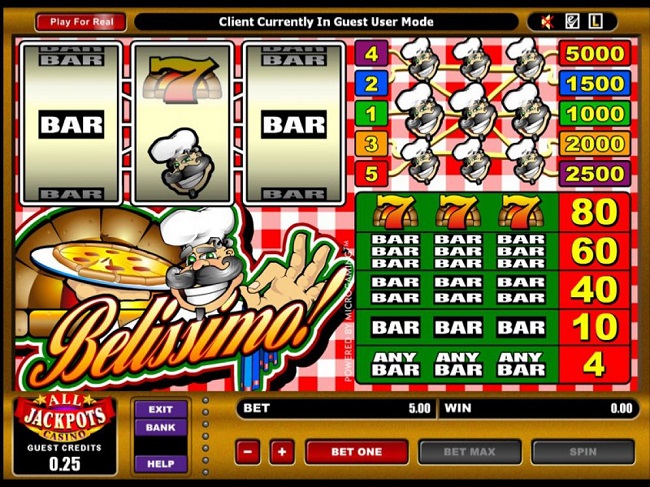Open the Exit menu option
This screenshot has width=650, height=487.
point(161,409)
